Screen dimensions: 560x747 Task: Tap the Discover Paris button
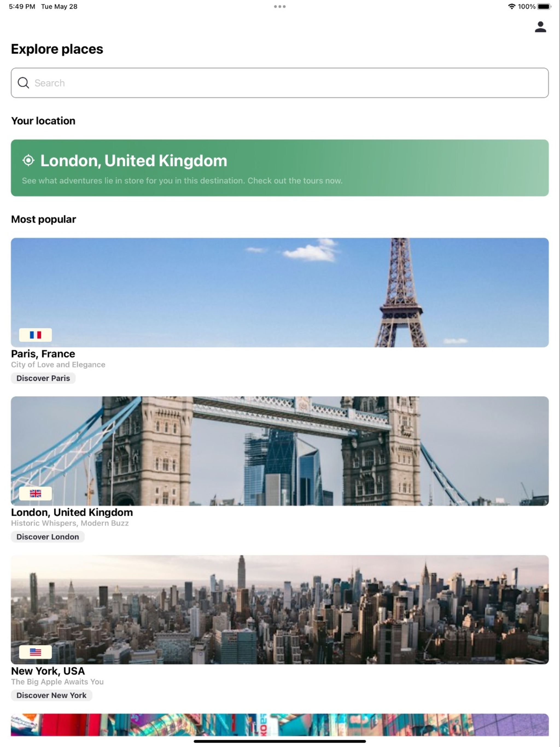pos(43,378)
